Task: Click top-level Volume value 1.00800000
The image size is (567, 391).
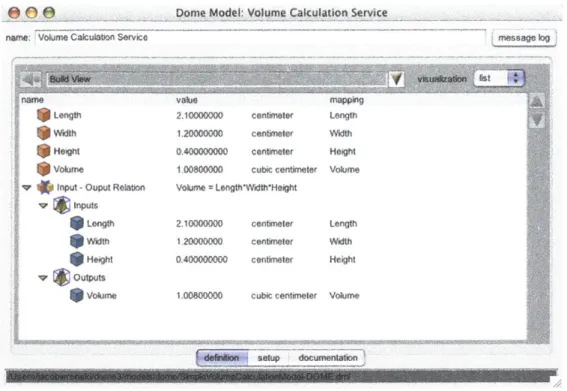Action: click(x=200, y=169)
